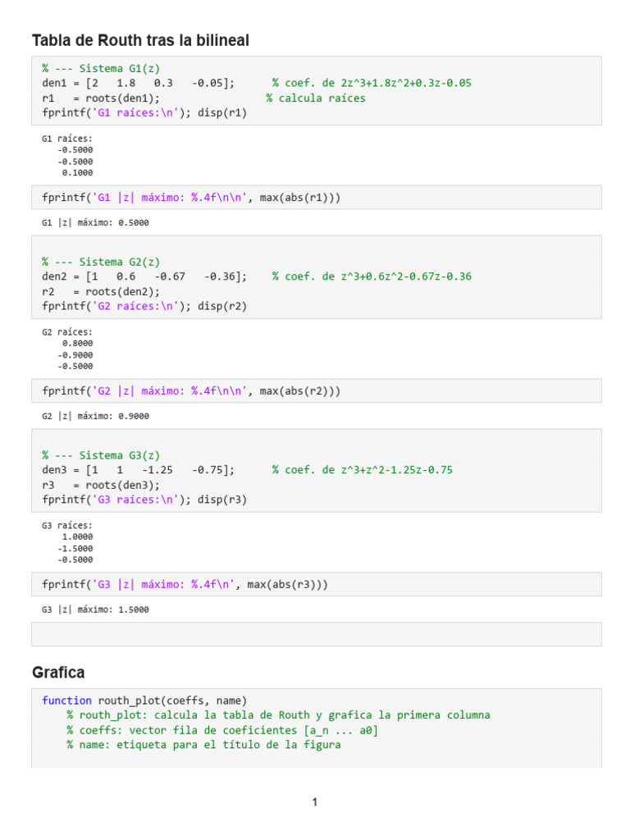Screen dimensions: 630x840
Task: Click the '% --- Sistema G3(z)' comment
Action: point(101,455)
